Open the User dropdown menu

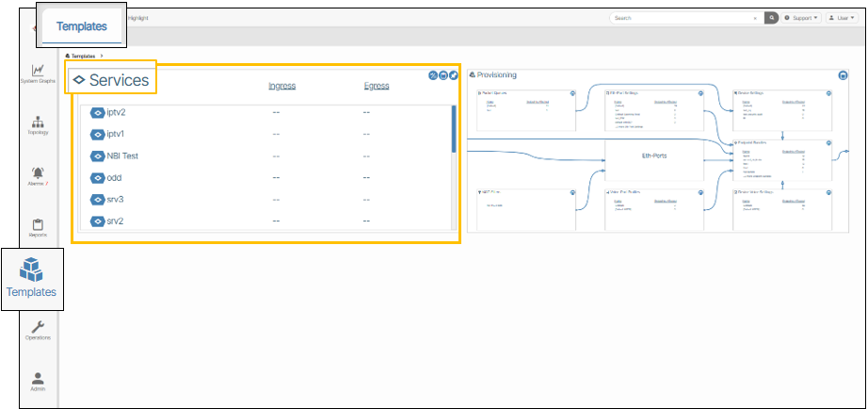(842, 18)
